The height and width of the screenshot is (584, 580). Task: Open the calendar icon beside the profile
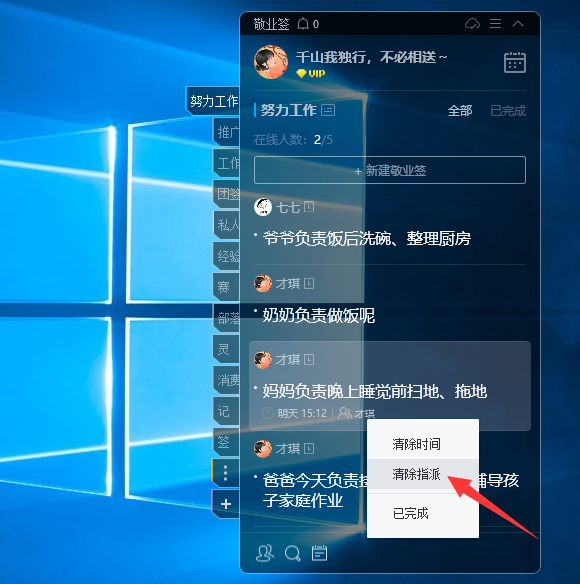pos(514,62)
